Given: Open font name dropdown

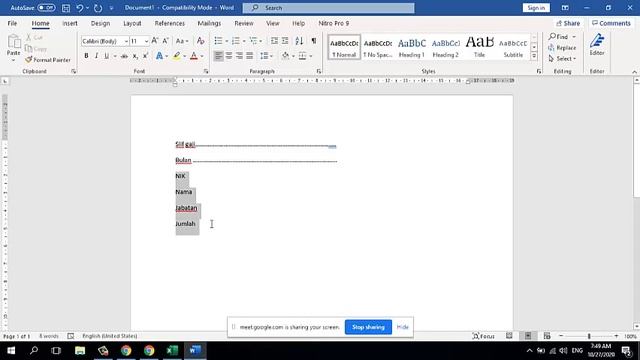Looking at the screenshot, I should point(126,41).
